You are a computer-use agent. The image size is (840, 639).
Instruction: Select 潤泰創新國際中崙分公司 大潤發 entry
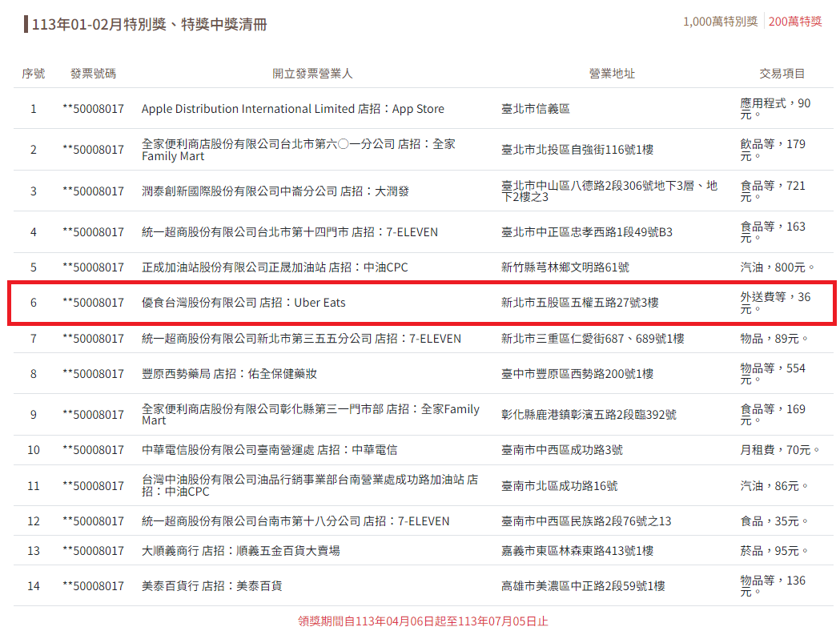tap(275, 191)
